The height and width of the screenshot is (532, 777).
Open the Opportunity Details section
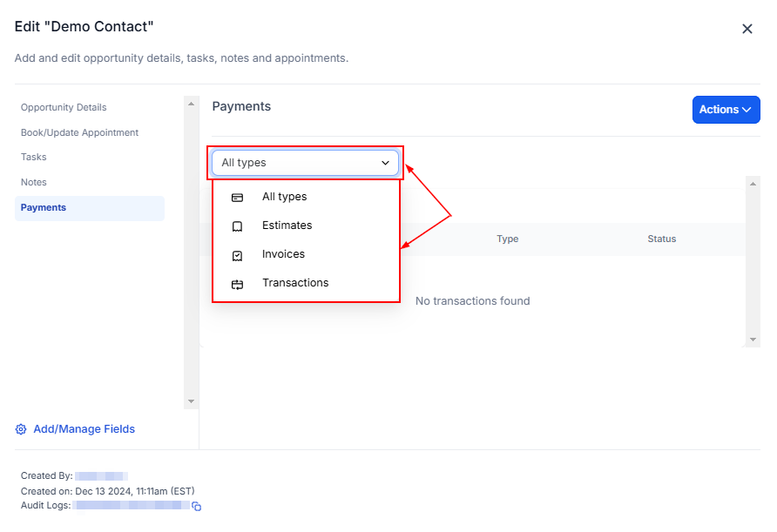[x=64, y=108]
